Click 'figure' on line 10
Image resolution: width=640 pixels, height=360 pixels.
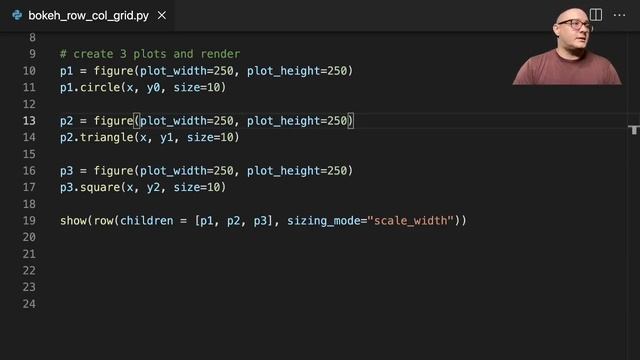tap(113, 71)
